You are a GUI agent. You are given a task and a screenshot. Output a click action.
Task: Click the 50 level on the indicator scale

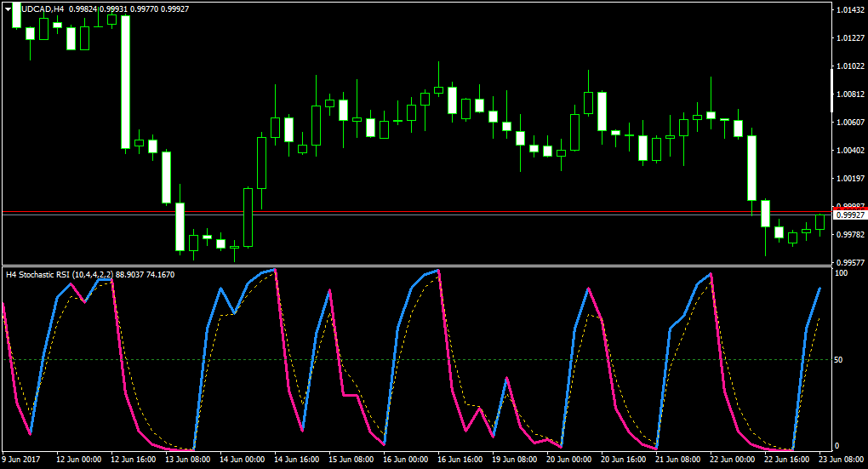[839, 360]
